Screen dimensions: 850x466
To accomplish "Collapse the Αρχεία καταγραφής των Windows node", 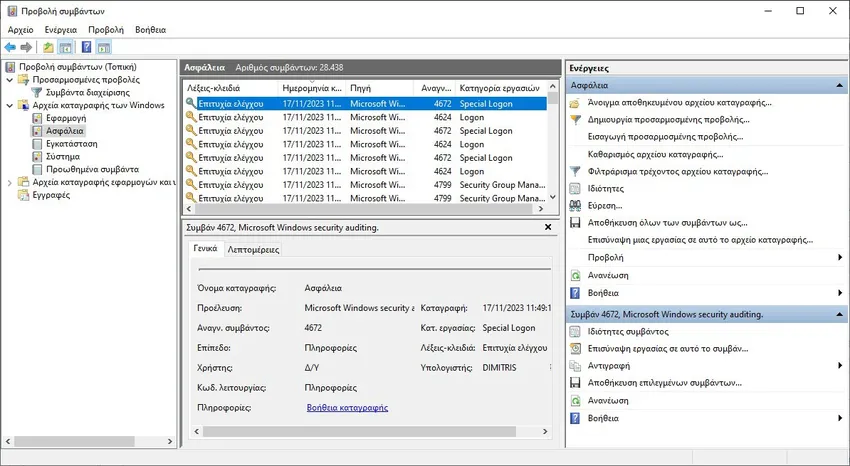I will 9,105.
